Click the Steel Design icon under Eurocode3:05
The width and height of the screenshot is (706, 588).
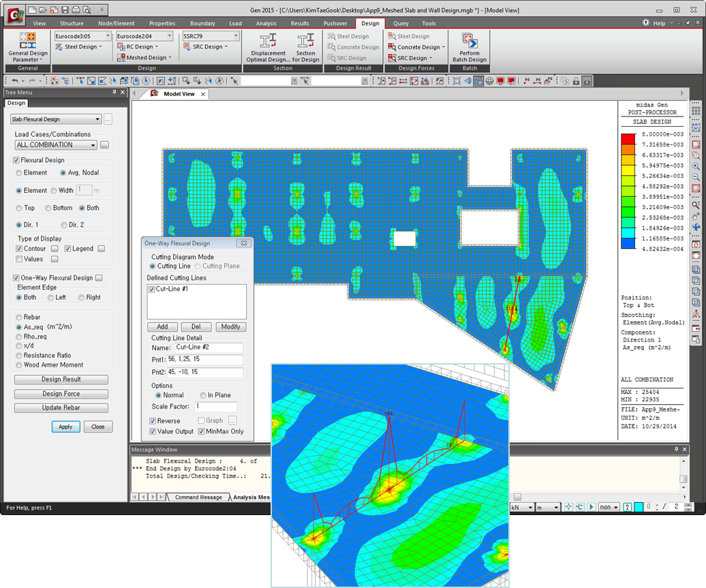59,47
